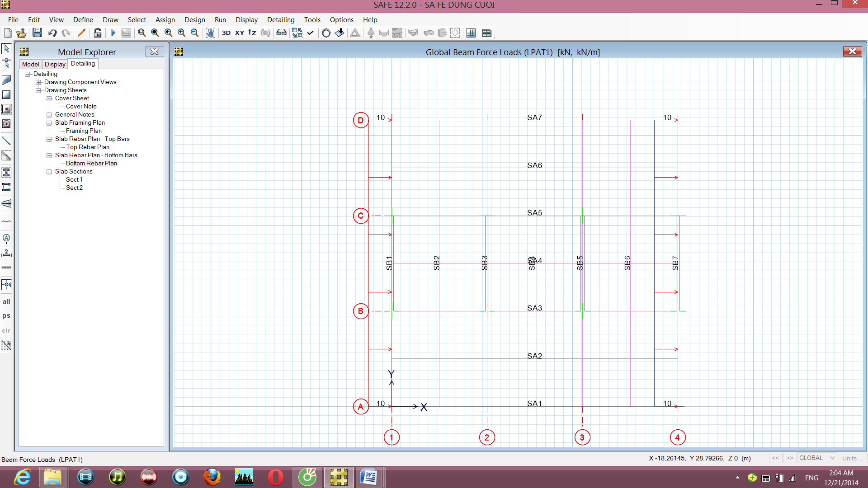Collapse the Detailing root tree node
868x488 pixels.
click(x=28, y=74)
